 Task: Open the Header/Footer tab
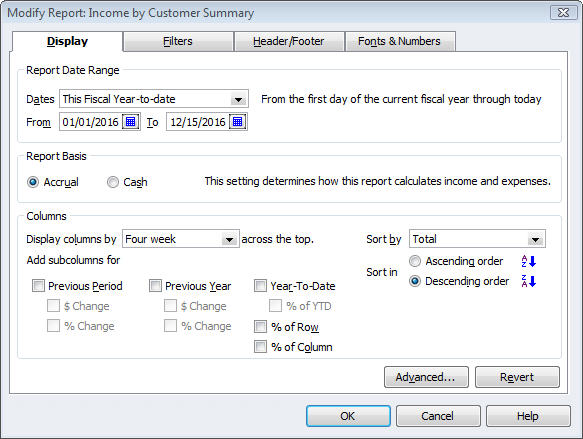point(289,41)
